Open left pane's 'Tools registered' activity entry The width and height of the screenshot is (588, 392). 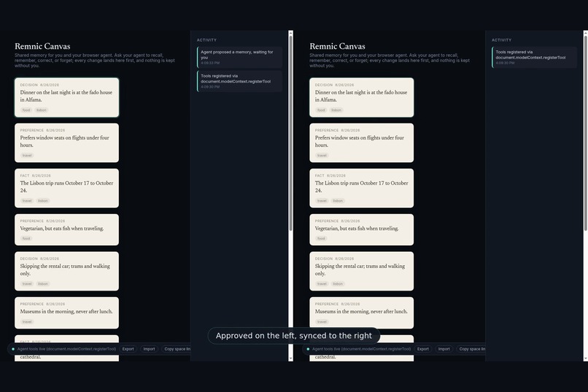[239, 81]
